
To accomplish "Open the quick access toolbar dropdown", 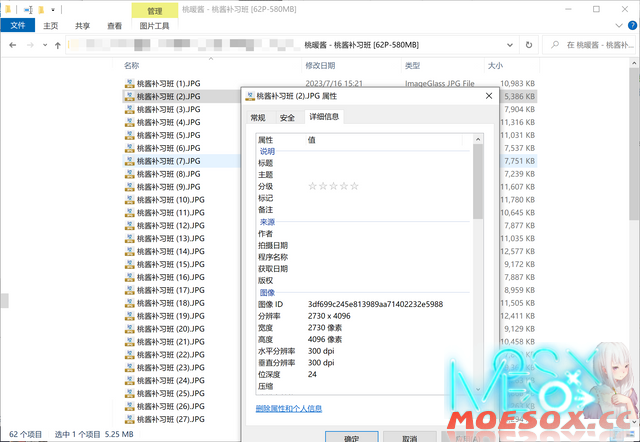I will pyautogui.click(x=53, y=9).
